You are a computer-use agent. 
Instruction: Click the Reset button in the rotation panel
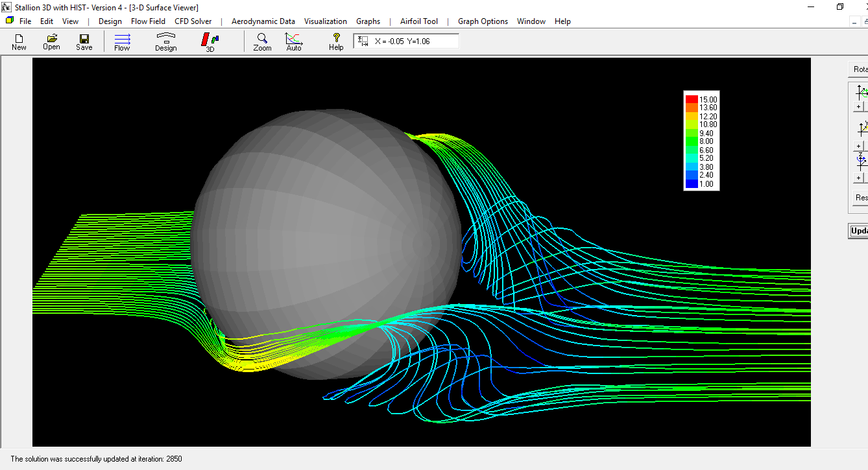click(860, 198)
